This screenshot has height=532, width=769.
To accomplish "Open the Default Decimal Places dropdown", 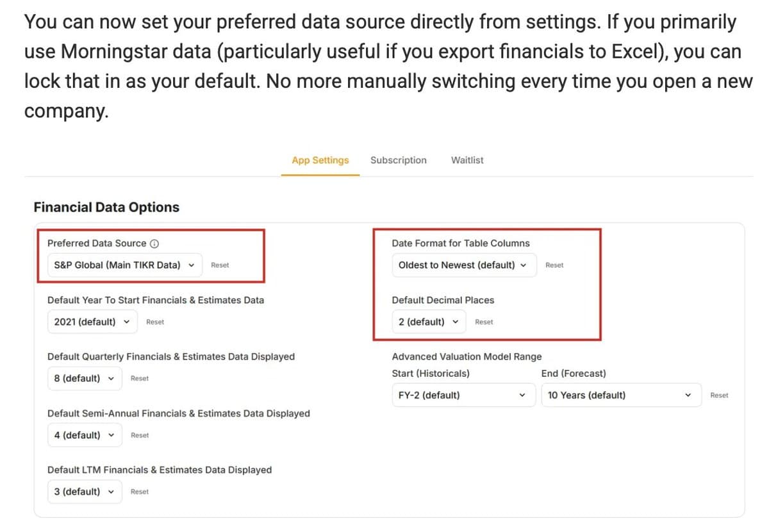I will click(428, 322).
